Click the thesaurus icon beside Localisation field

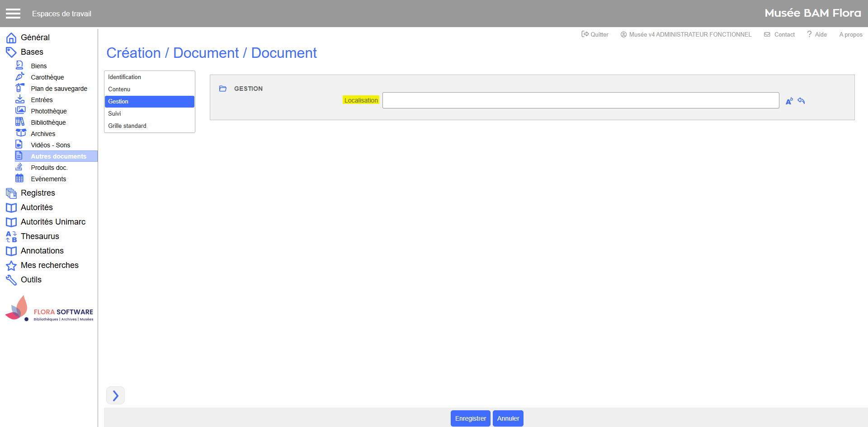pyautogui.click(x=789, y=101)
